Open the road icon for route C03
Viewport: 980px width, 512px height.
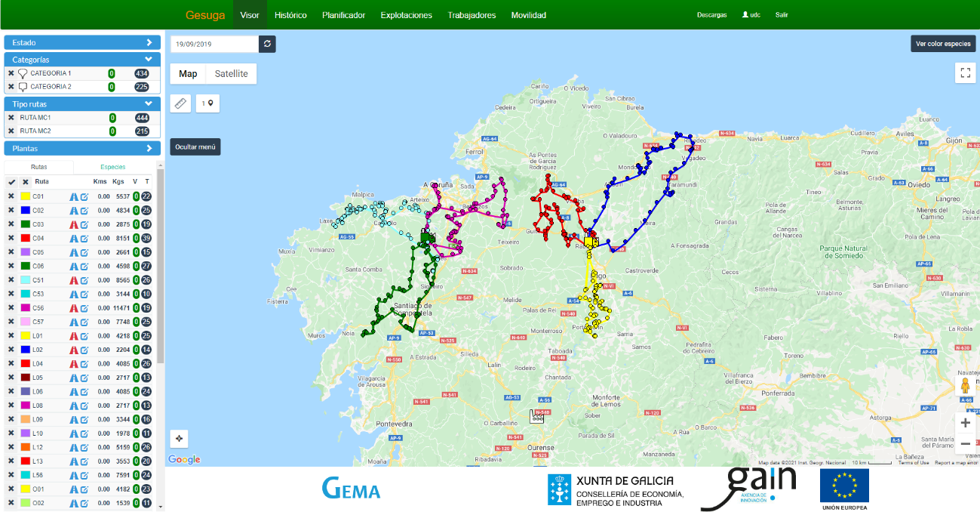74,224
